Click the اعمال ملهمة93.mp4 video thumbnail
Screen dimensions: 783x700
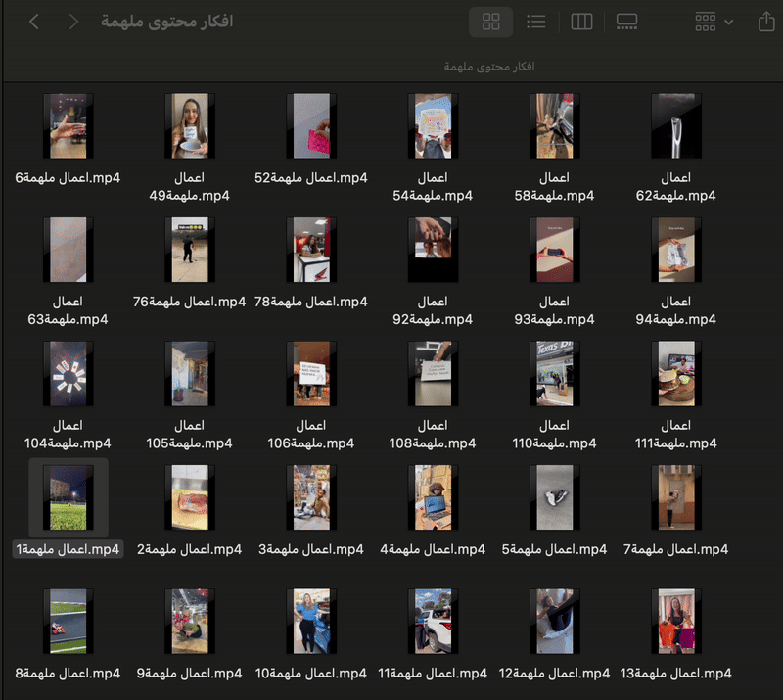tap(554, 250)
